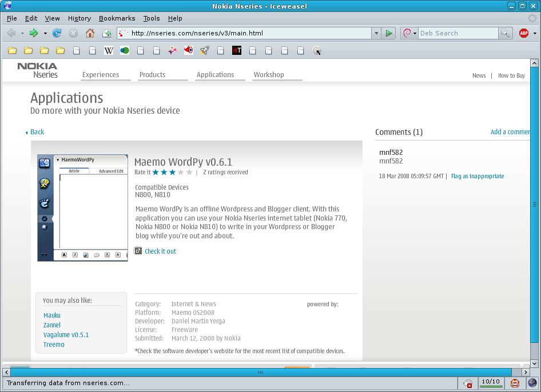Click the Reload page icon
Screen dimensions: 541x392
click(57, 33)
